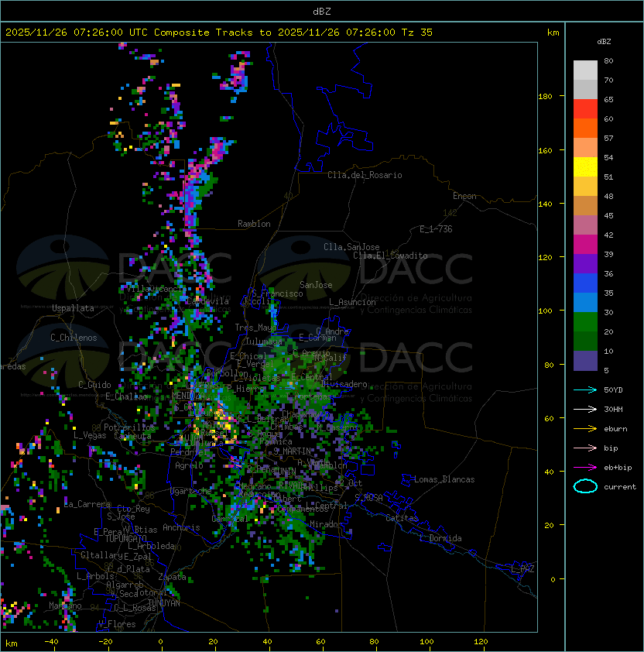Click the white 30HM arrow symbol
Viewport: 644px width, 652px height.
click(x=585, y=410)
